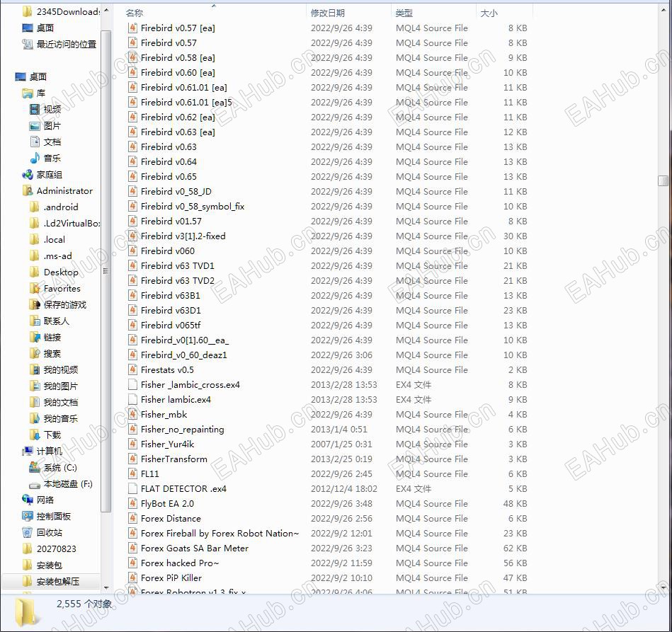This screenshot has width=672, height=632.
Task: Click the Documents library icon
Action: click(x=35, y=142)
